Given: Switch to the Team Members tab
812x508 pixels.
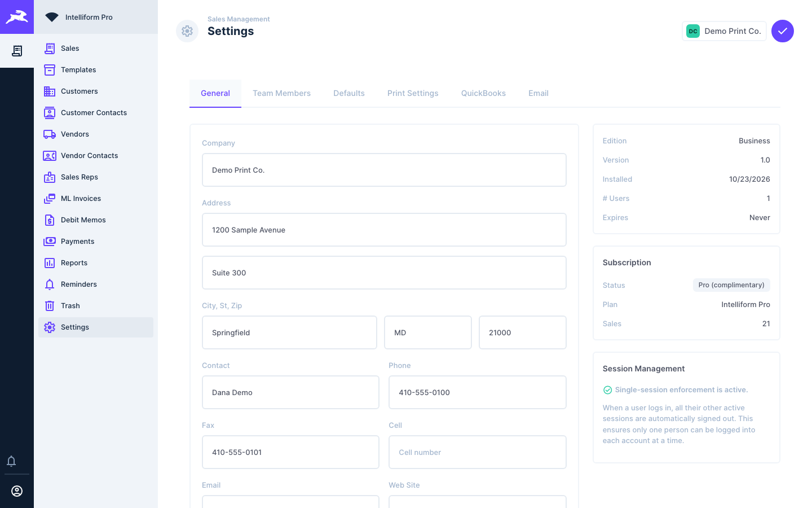Looking at the screenshot, I should click(x=281, y=93).
